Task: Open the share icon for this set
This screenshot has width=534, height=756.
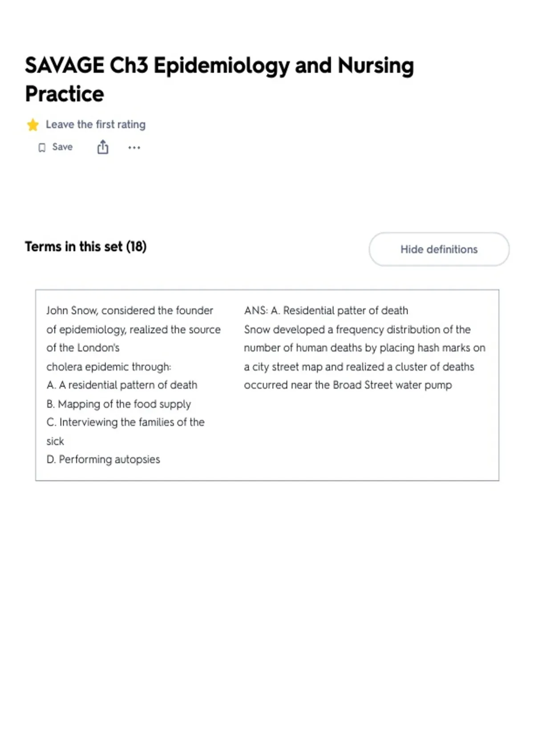Action: [x=103, y=147]
